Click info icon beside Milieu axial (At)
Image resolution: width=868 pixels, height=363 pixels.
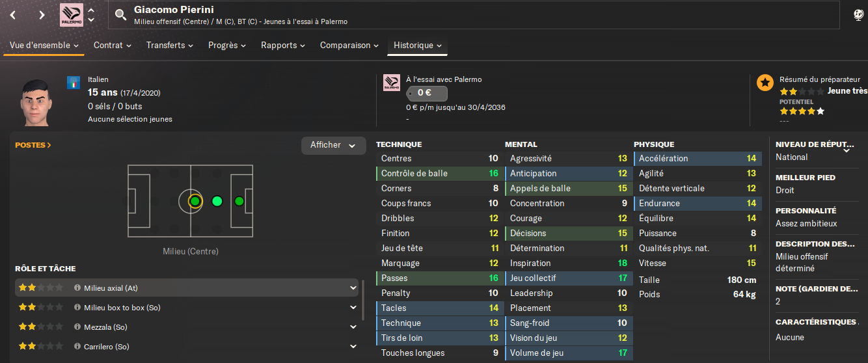pos(77,288)
